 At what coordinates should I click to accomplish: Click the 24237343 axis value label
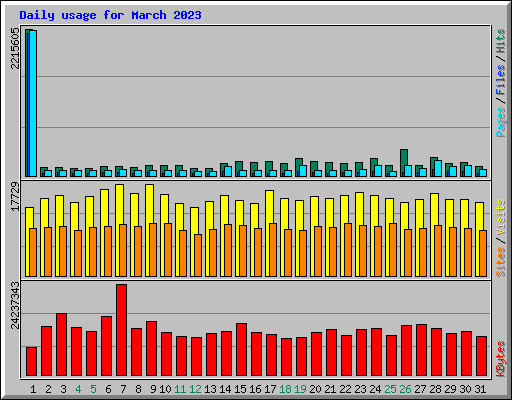15,305
